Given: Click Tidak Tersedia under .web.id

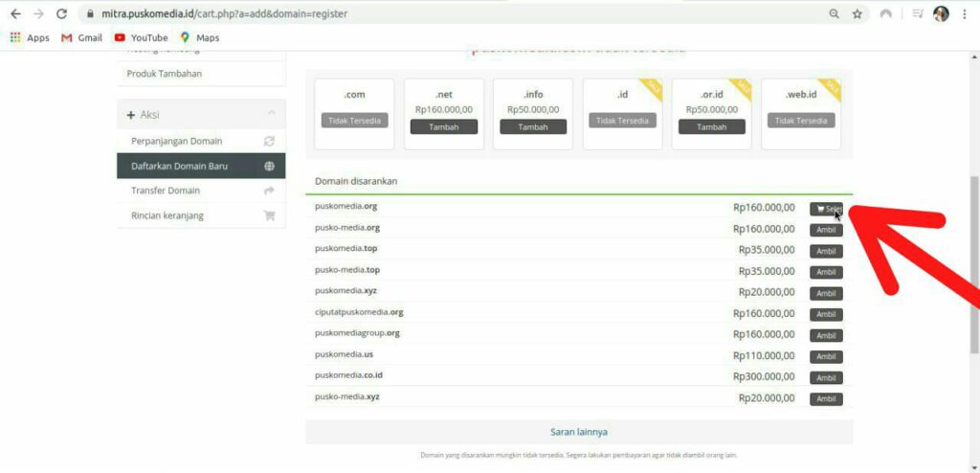Looking at the screenshot, I should coord(801,121).
